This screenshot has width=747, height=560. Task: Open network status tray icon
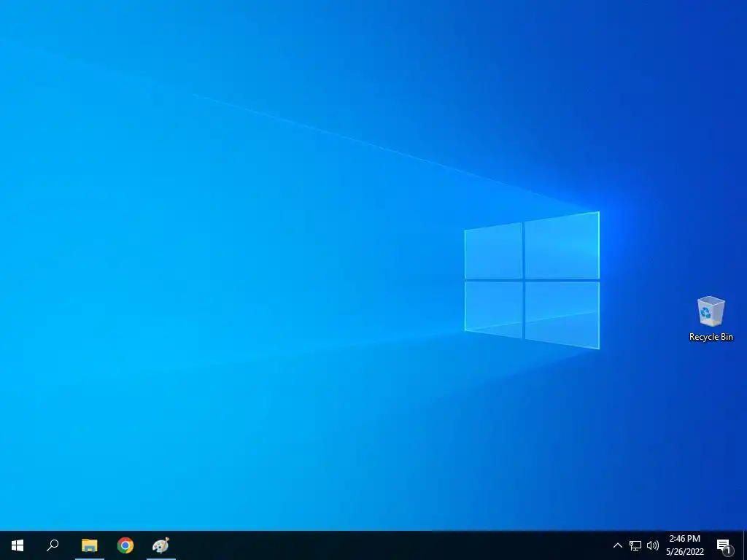[635, 545]
